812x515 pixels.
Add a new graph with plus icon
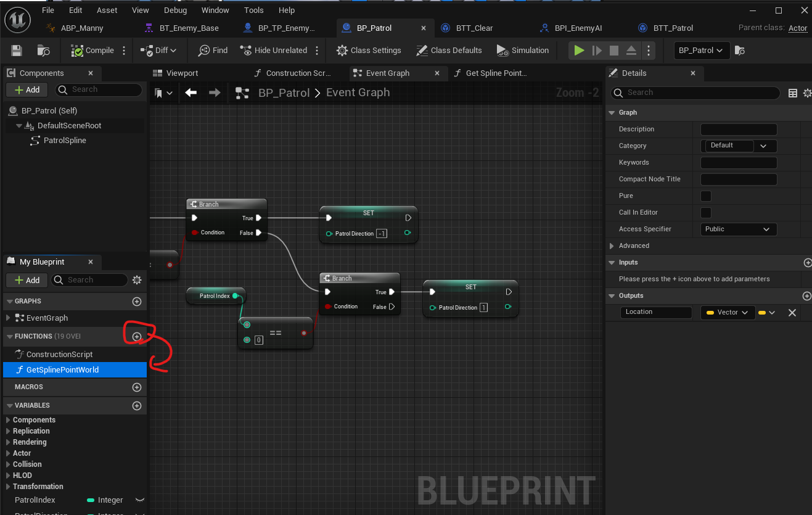(137, 302)
